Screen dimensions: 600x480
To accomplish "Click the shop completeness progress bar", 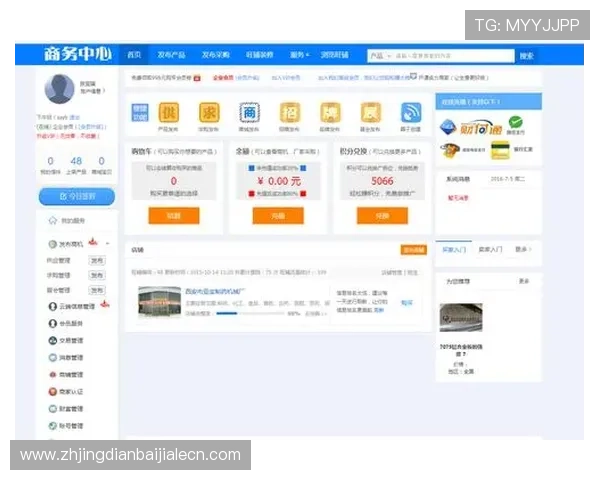I will [251, 313].
